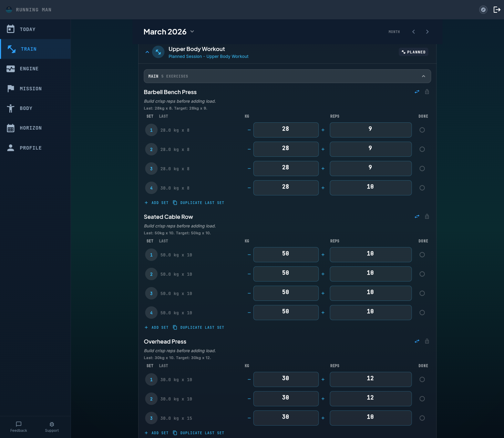Image resolution: width=504 pixels, height=438 pixels.
Task: Switch to the Today view
Action: [28, 29]
